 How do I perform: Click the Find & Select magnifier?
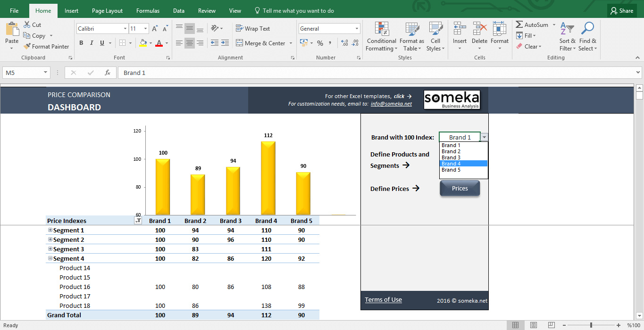[587, 29]
